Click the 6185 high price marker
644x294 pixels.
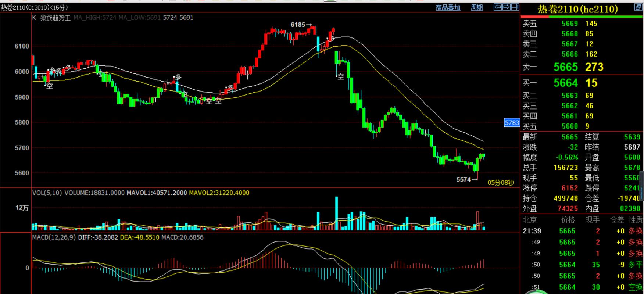click(298, 25)
